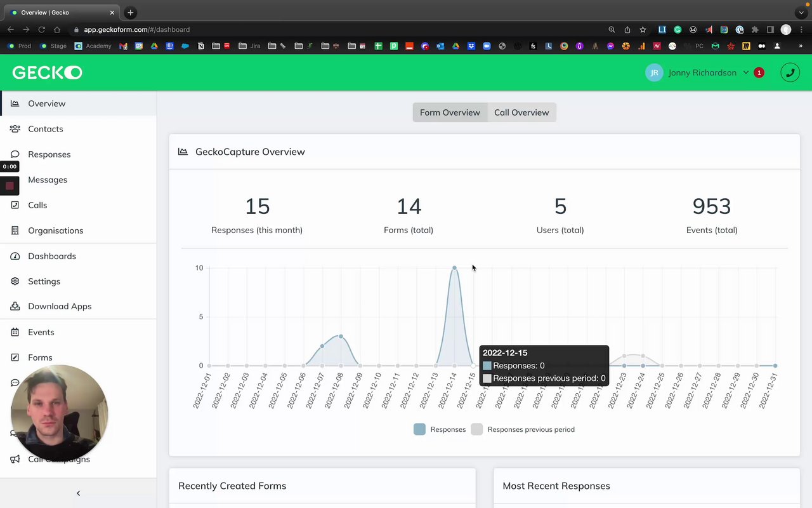
Task: Open the Settings gear icon
Action: (x=15, y=281)
